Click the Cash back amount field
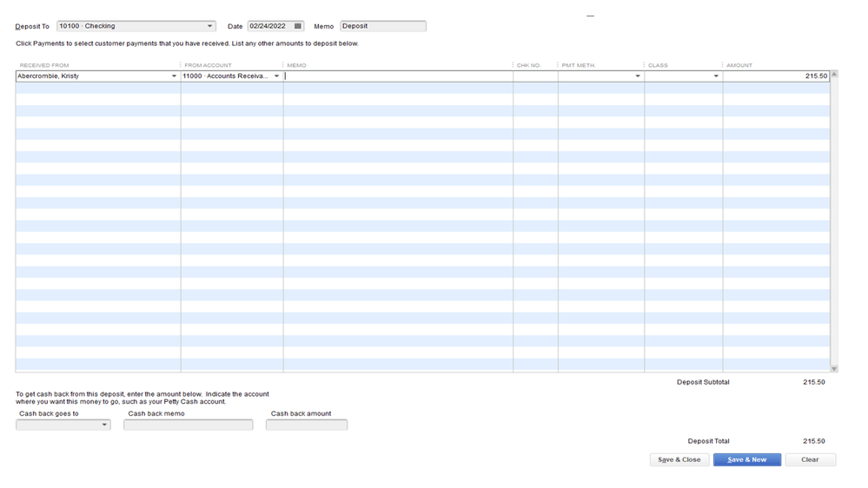Viewport: 868px width, 488px height. (x=307, y=425)
